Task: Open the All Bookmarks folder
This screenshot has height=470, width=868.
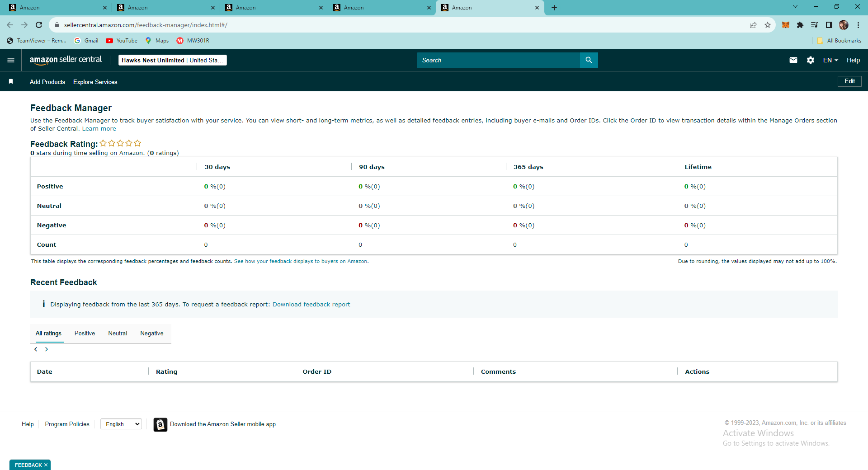Action: tap(839, 41)
